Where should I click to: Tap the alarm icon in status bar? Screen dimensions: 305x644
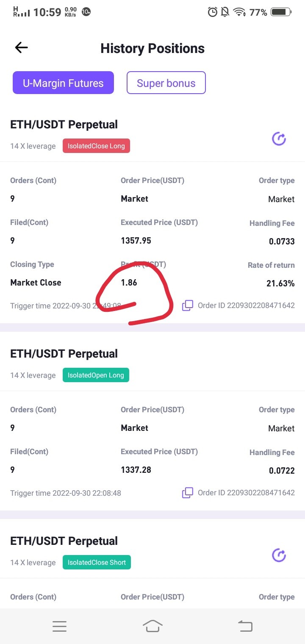212,12
